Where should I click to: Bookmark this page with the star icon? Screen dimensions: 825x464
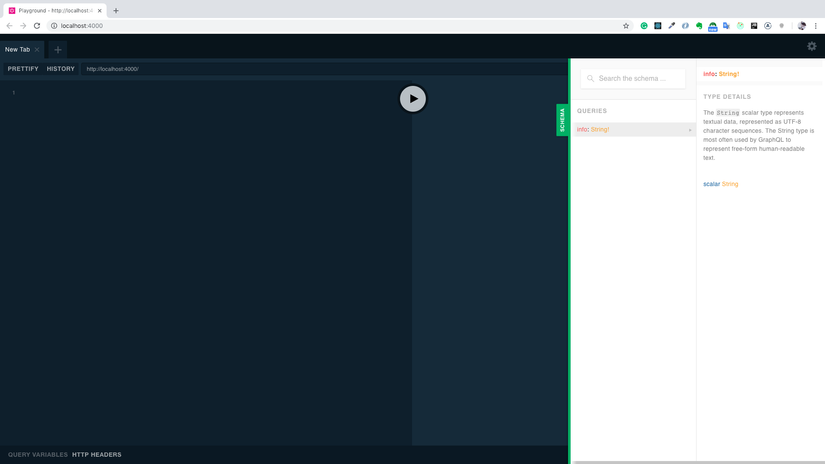coord(626,26)
